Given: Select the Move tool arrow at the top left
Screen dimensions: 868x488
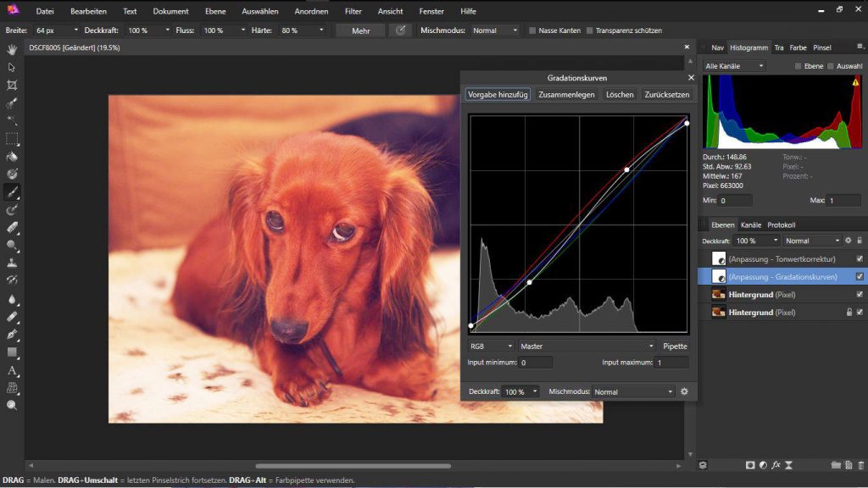Looking at the screenshot, I should click(11, 66).
